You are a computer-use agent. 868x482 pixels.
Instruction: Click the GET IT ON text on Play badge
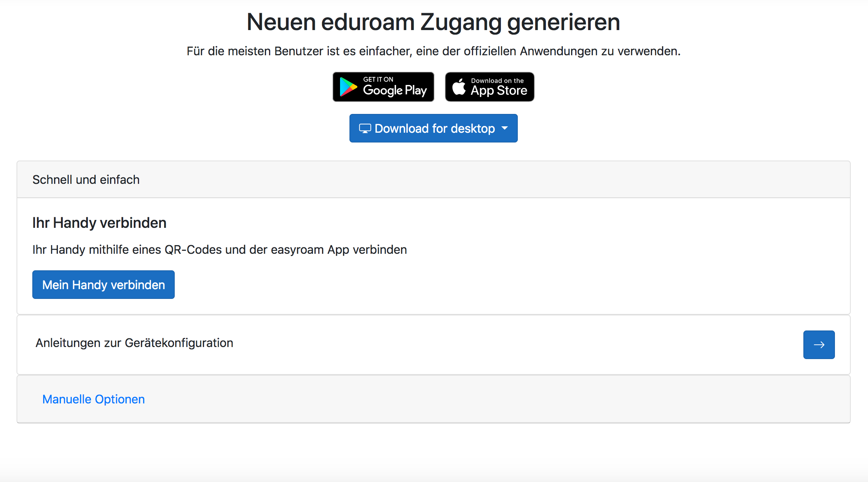(x=378, y=79)
